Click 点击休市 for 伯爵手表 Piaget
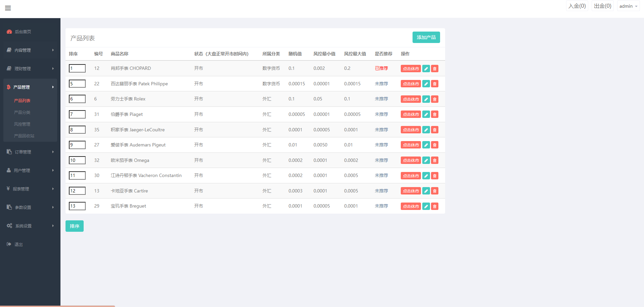This screenshot has height=307, width=644. coord(411,114)
